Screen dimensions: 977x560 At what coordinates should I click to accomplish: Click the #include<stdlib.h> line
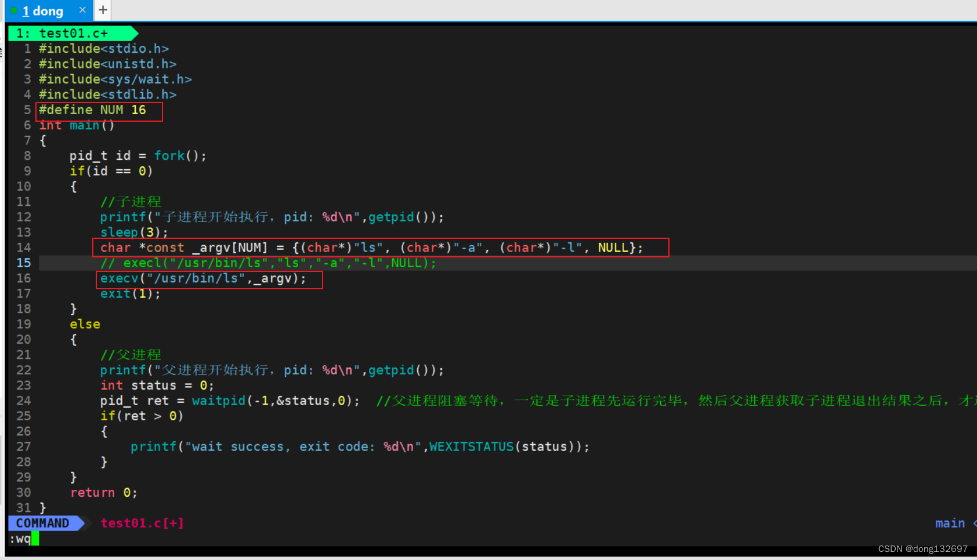(107, 94)
